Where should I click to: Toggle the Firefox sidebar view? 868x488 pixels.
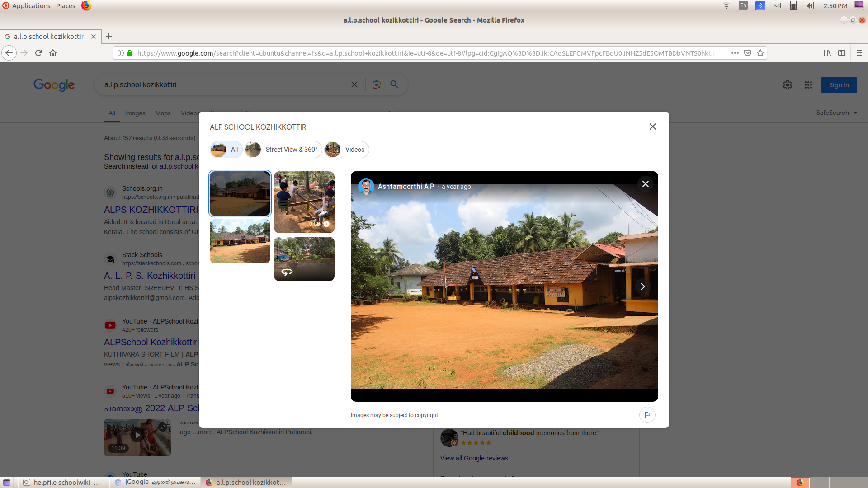point(842,53)
